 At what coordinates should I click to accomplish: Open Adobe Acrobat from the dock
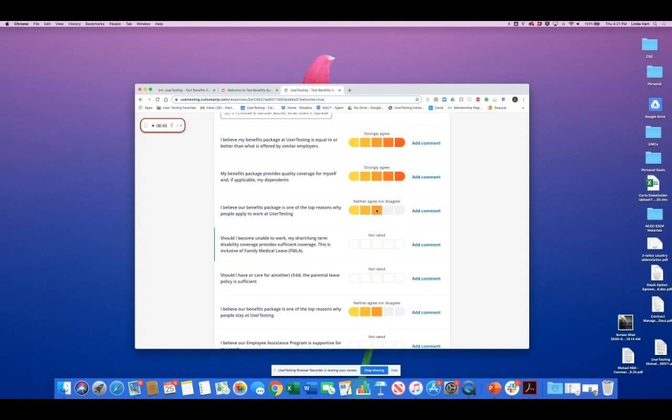click(530, 388)
